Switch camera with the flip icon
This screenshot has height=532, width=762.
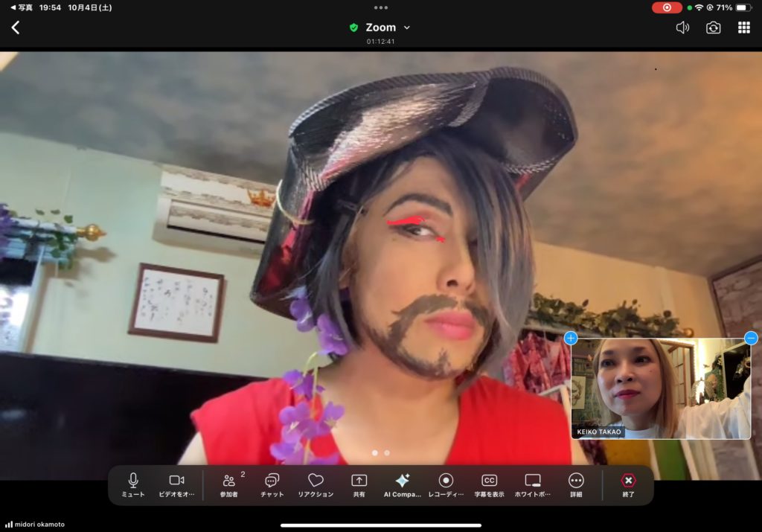coord(714,28)
